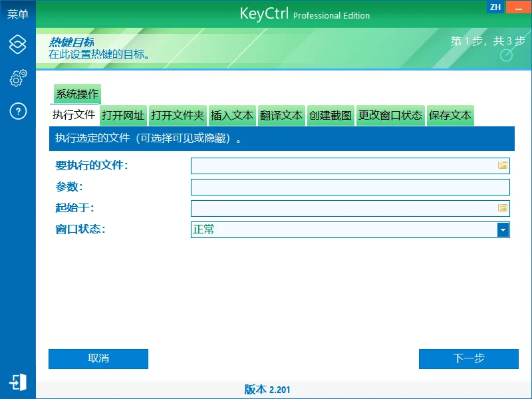Click the blue 执行选定的文件 description bar

281,138
